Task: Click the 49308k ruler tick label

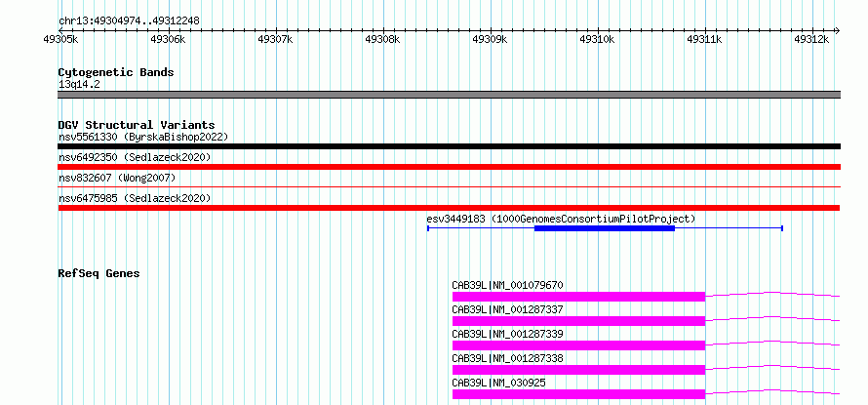Action: [383, 40]
